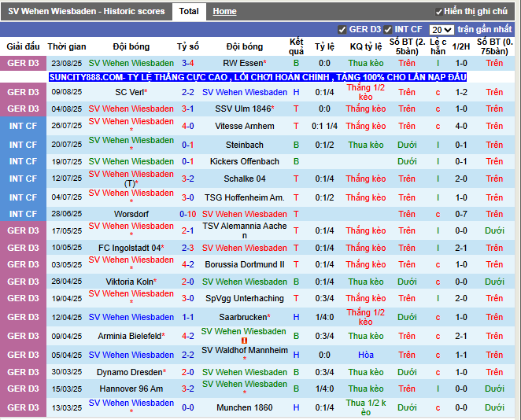Open Hannover 96 Am team link
This screenshot has width=521, height=420.
[131, 389]
